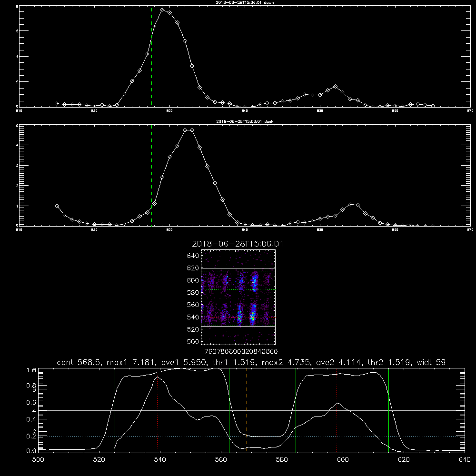The width and height of the screenshot is (476, 476).
Task: Select the large 2018-06-28T15:06:01 heading above the spectrogram
Action: pyautogui.click(x=238, y=244)
